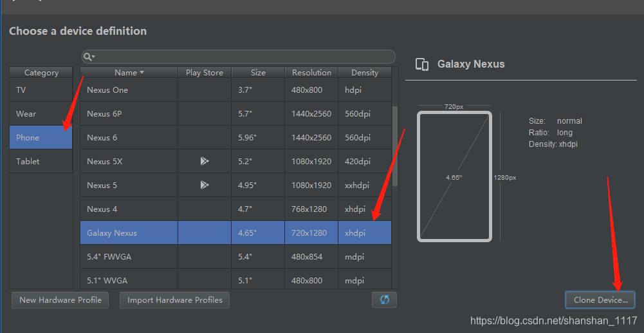Screen dimensions: 644x333
Task: Sort by Resolution column header
Action: [x=311, y=72]
